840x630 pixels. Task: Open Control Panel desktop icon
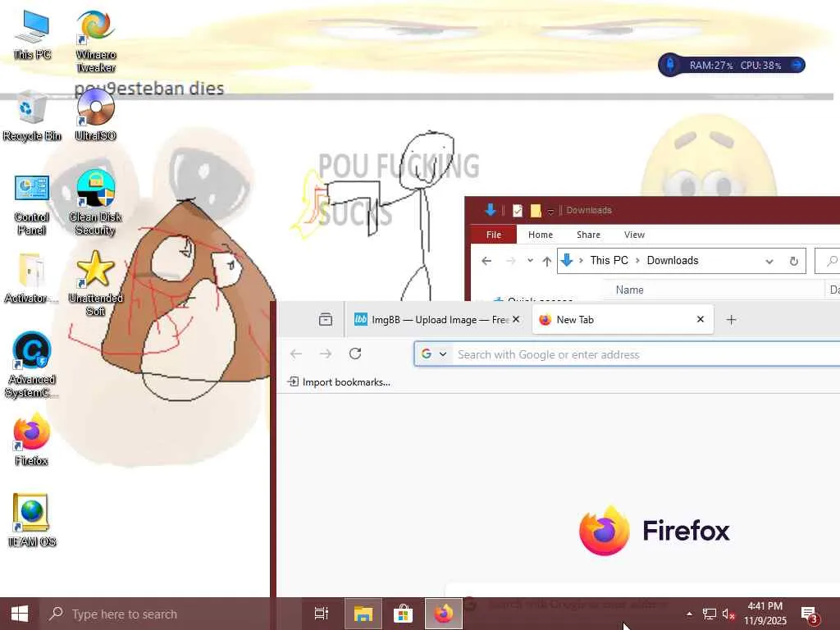point(32,204)
